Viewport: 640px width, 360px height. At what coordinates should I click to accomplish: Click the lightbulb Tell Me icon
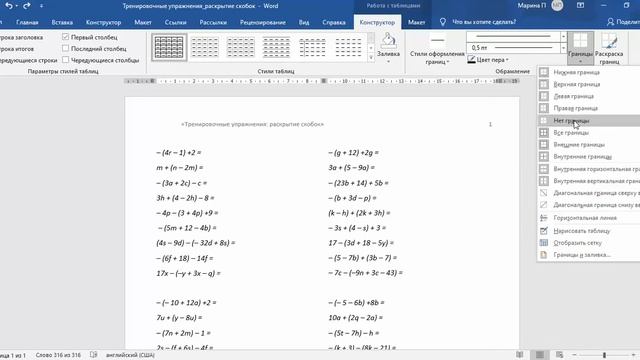tap(442, 22)
